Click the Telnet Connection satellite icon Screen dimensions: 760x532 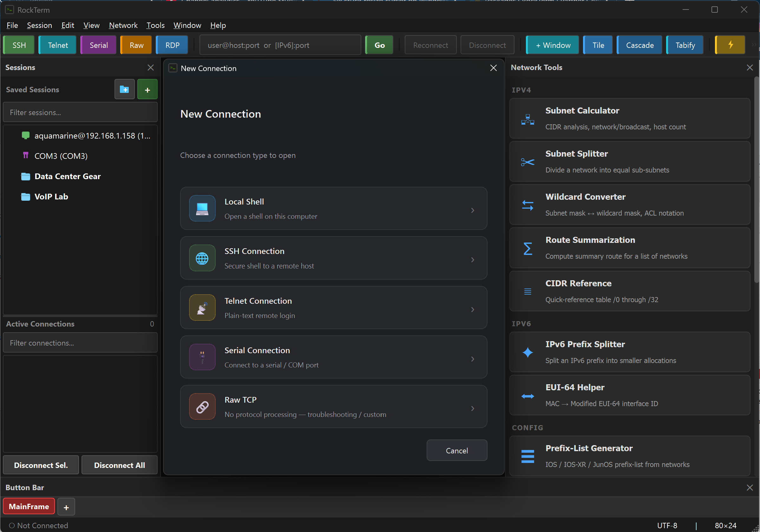coord(202,308)
